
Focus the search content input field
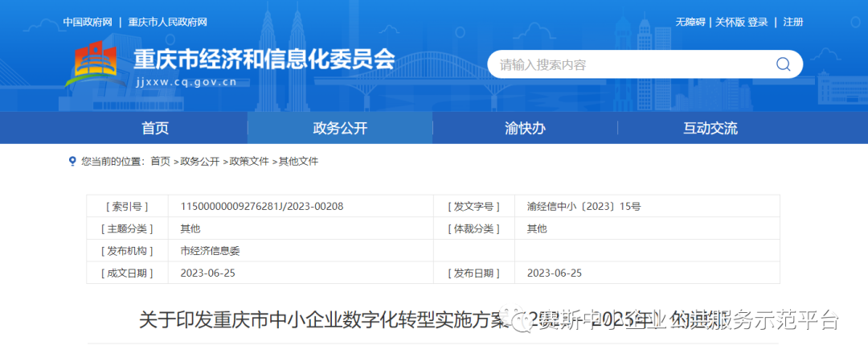[645, 64]
